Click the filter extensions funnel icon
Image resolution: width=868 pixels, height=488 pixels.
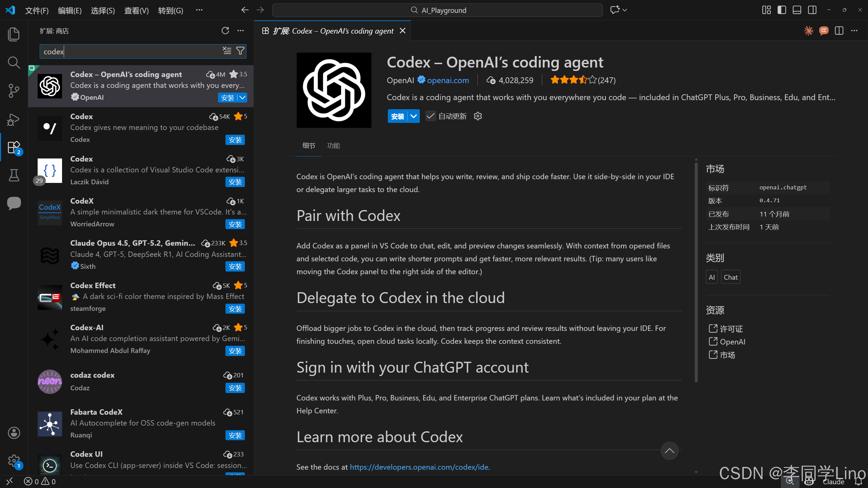[x=240, y=51]
